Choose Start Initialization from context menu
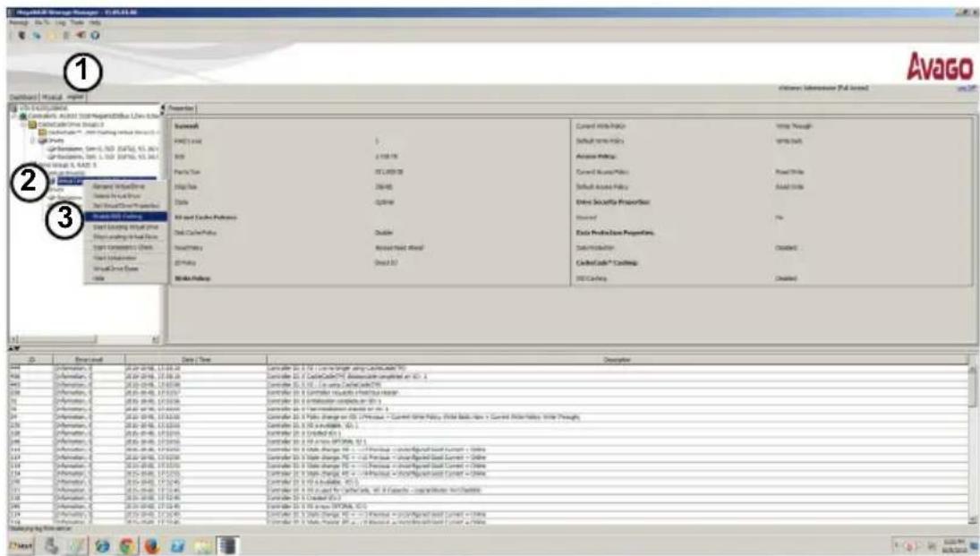Image resolution: width=980 pixels, height=556 pixels. (115, 258)
